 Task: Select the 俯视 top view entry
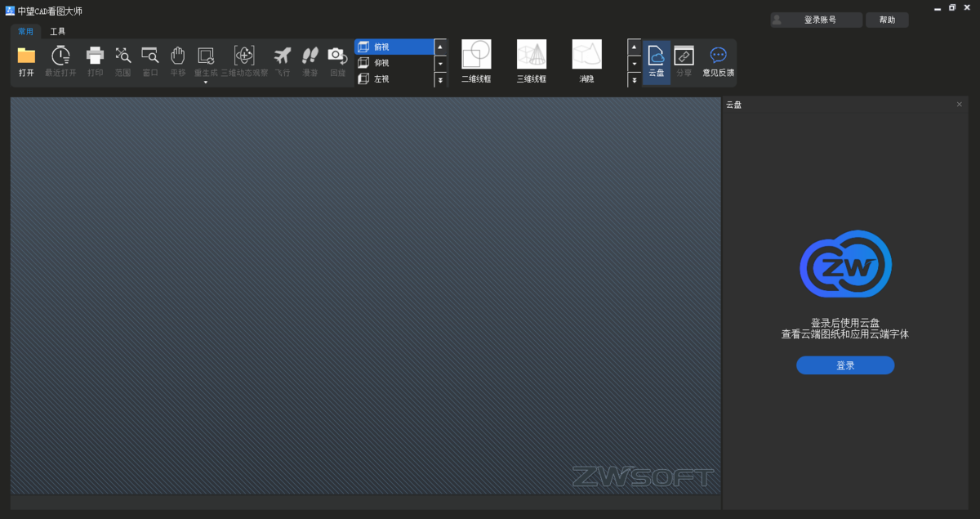394,47
